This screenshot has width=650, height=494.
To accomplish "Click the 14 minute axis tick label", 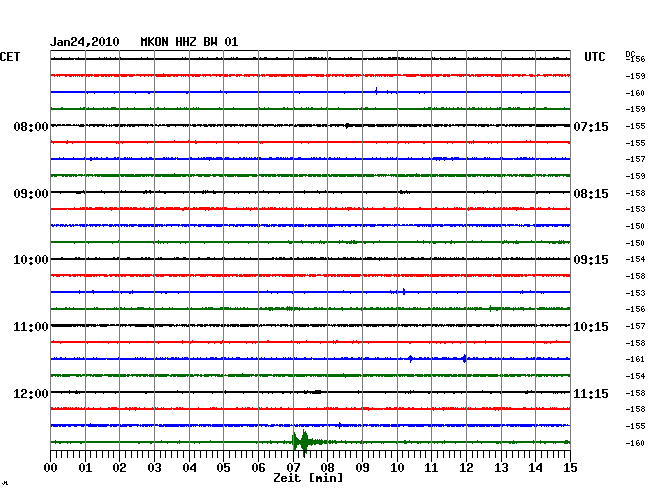I will click(535, 467).
